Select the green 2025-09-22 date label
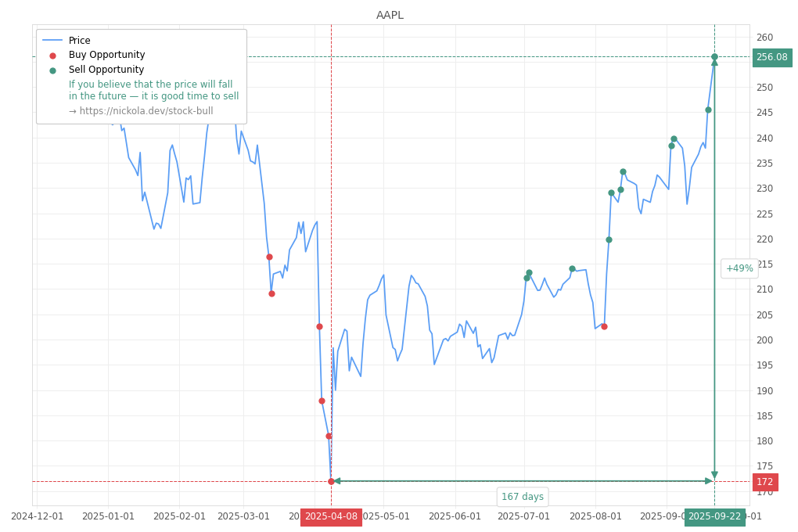 pyautogui.click(x=714, y=516)
